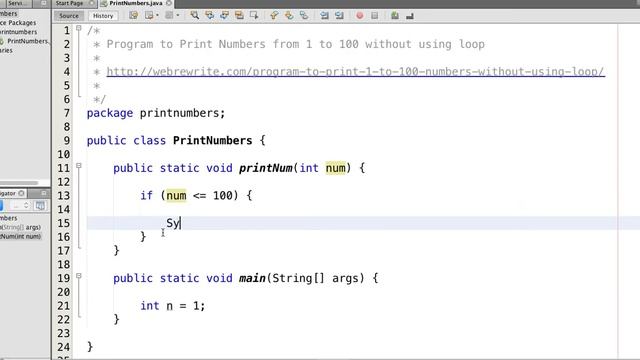Toggle Highlight Search icon
Image resolution: width=640 pixels, height=360 pixels.
point(239,16)
